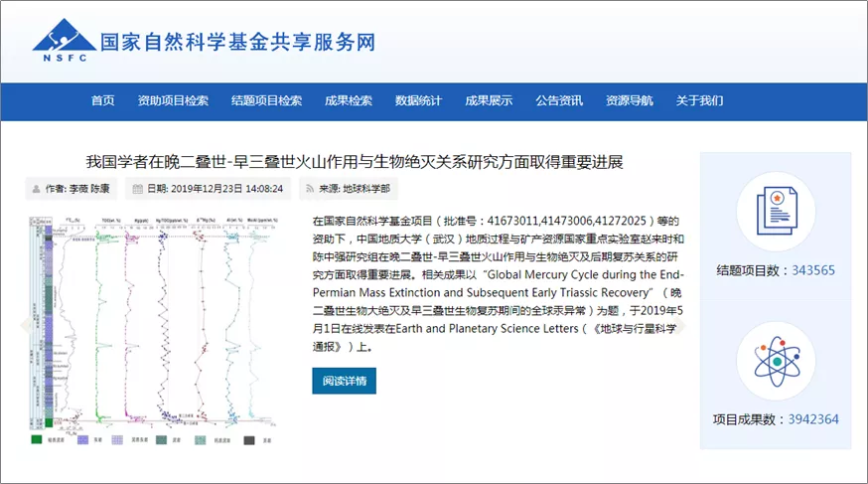Screen dimensions: 868x484
Task: Open 公告资讯 section
Action: [x=559, y=100]
